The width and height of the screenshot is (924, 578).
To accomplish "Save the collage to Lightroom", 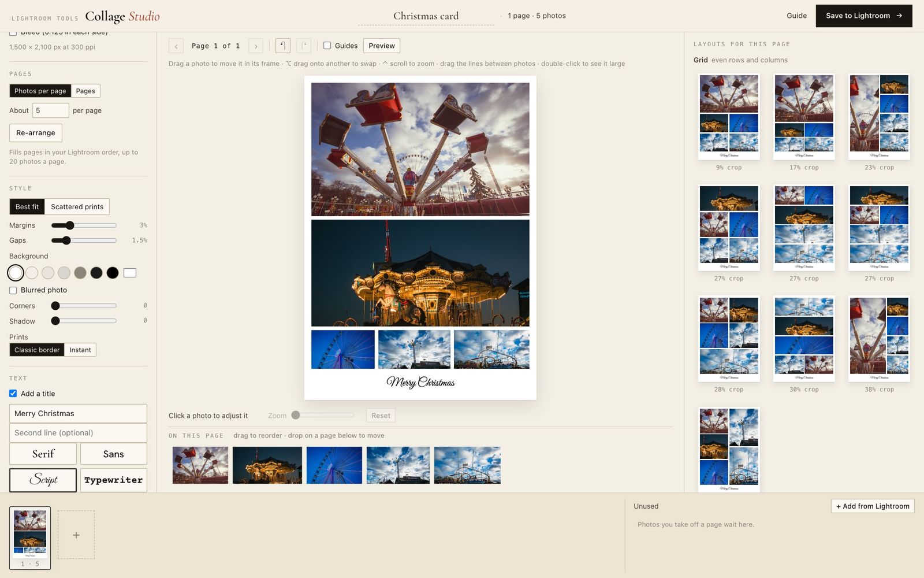I will point(864,16).
